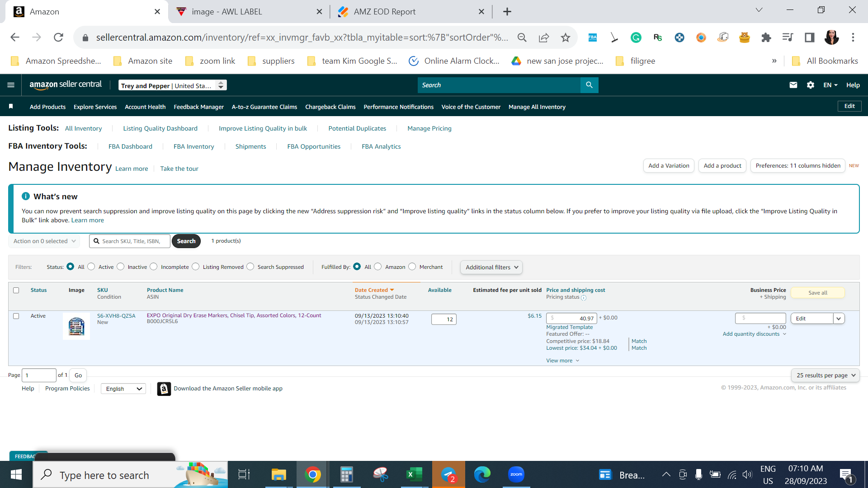Select Search Suppressed radio button
Image resolution: width=868 pixels, height=488 pixels.
pyautogui.click(x=250, y=267)
